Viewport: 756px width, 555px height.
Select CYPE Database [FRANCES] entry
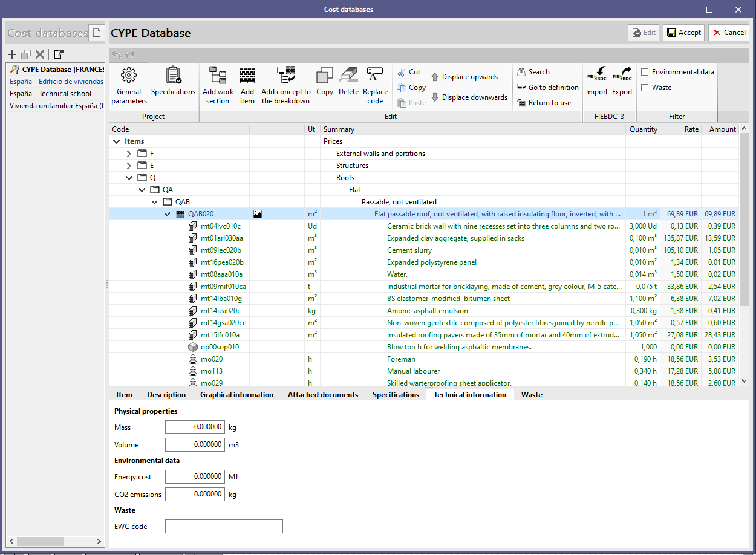[x=56, y=70]
